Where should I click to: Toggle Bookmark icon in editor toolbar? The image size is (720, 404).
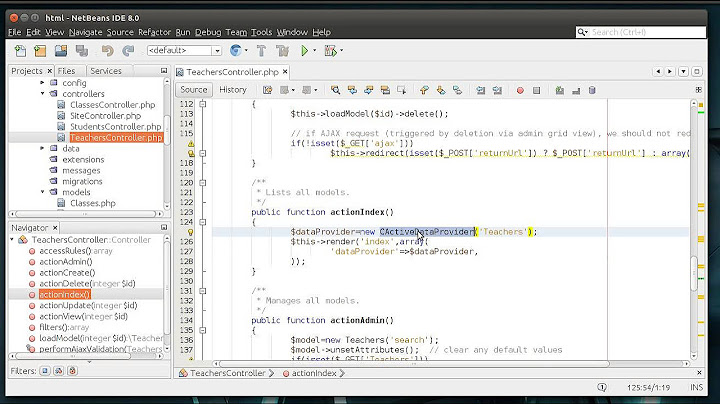[x=457, y=90]
